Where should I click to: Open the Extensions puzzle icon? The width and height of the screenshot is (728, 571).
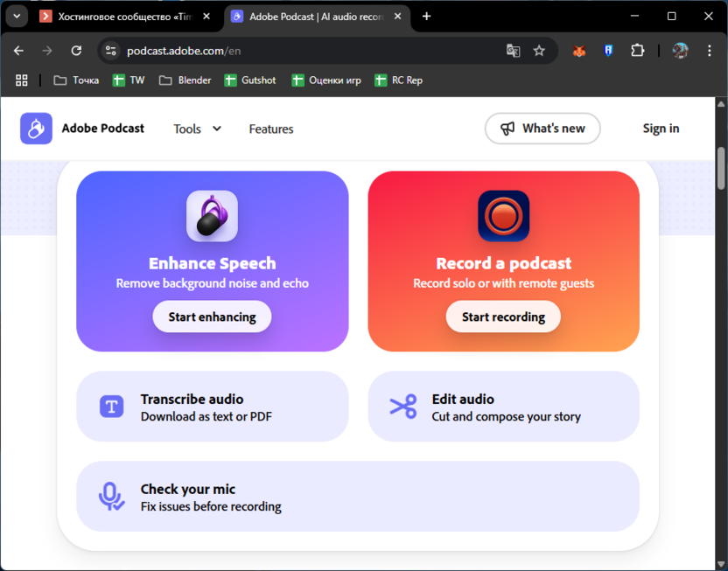(638, 51)
